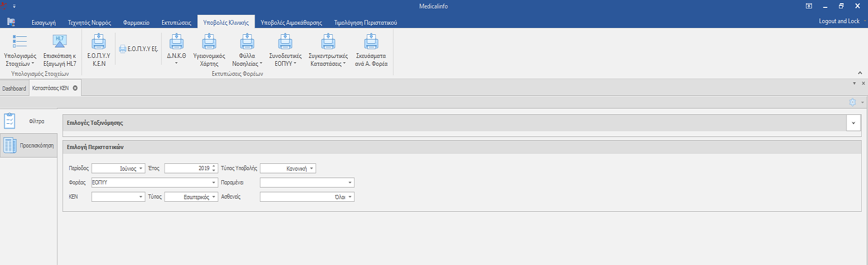
Task: Click the Επισκόπηση κ Εξαγωγή HL7 icon
Action: [x=59, y=42]
